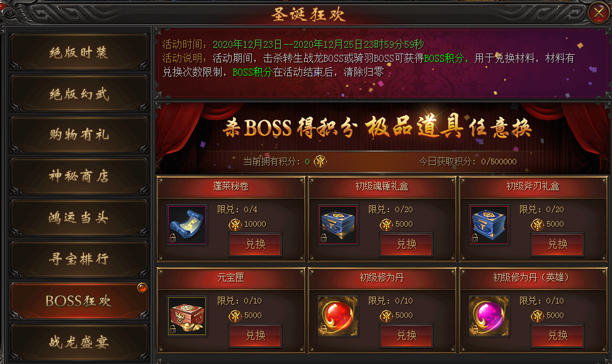The image size is (612, 364).
Task: Switch to the 绝版幻武 tab
Action: (79, 93)
